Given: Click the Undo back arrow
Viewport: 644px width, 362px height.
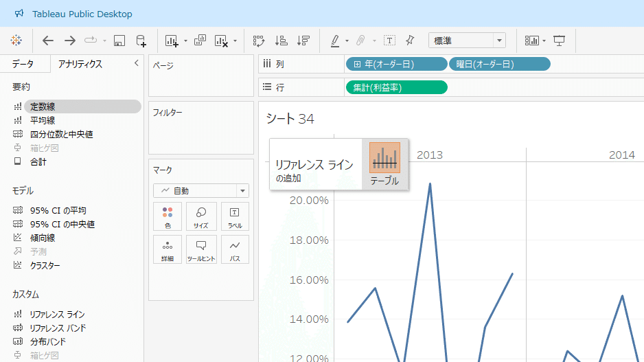Looking at the screenshot, I should [48, 41].
